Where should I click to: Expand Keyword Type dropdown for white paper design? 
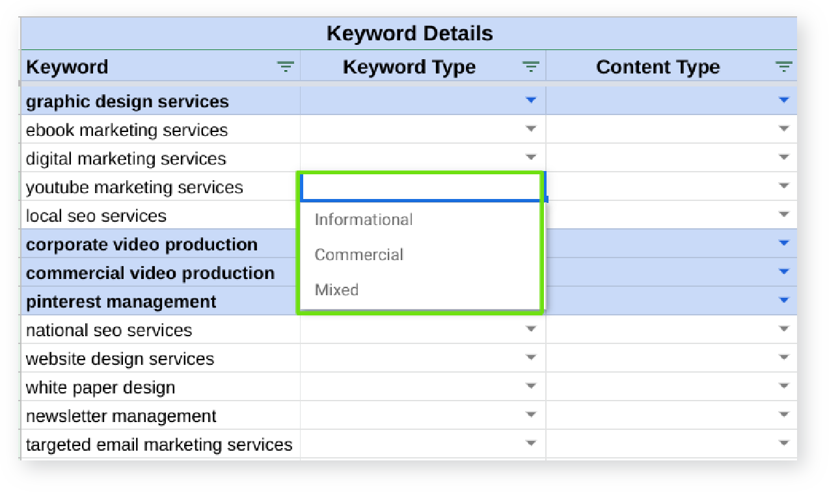pyautogui.click(x=531, y=387)
